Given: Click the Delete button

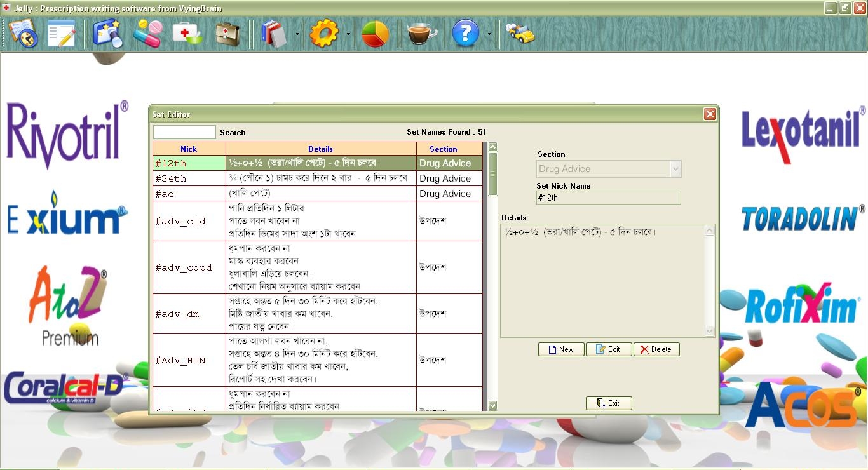Looking at the screenshot, I should point(656,349).
